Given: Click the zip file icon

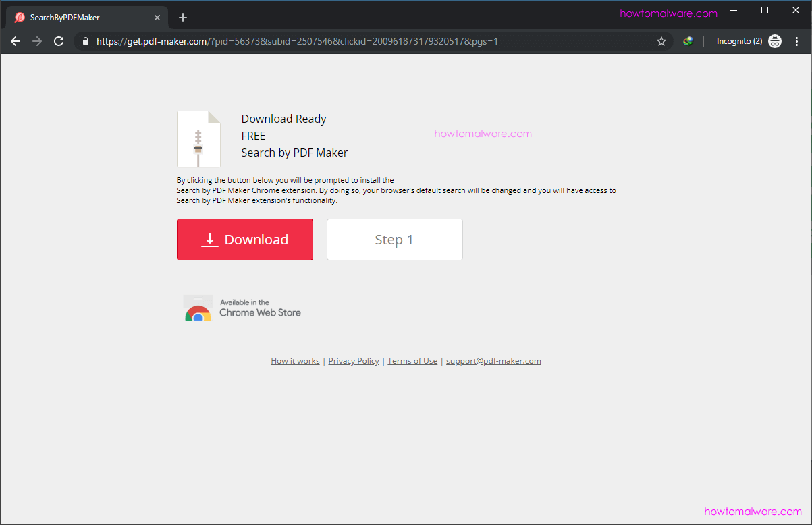Looking at the screenshot, I should pos(198,139).
